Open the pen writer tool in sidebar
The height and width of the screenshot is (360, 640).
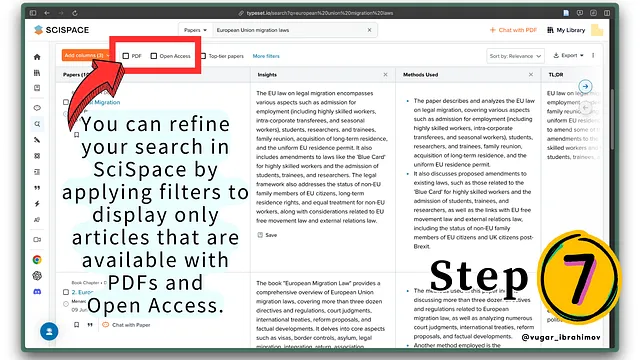pyautogui.click(x=37, y=140)
